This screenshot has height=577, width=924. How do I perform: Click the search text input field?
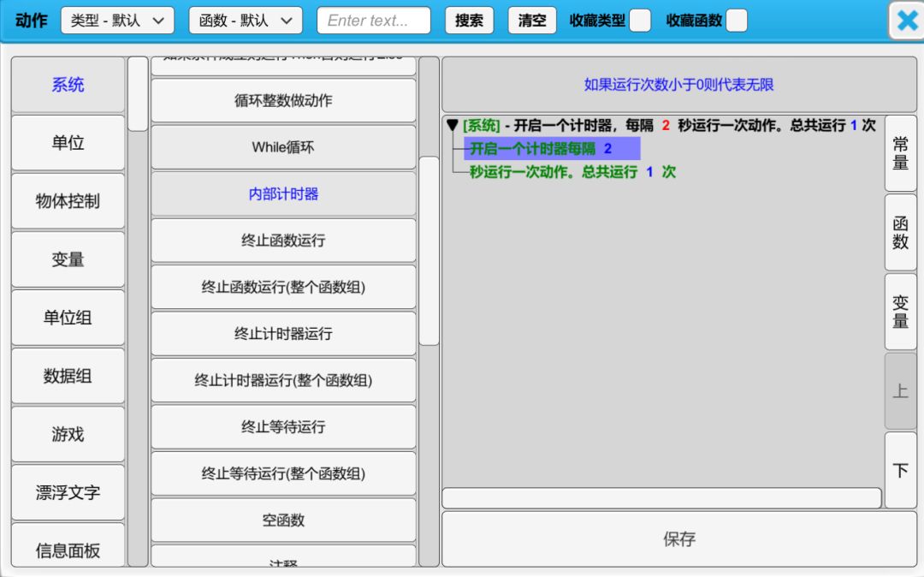point(373,21)
